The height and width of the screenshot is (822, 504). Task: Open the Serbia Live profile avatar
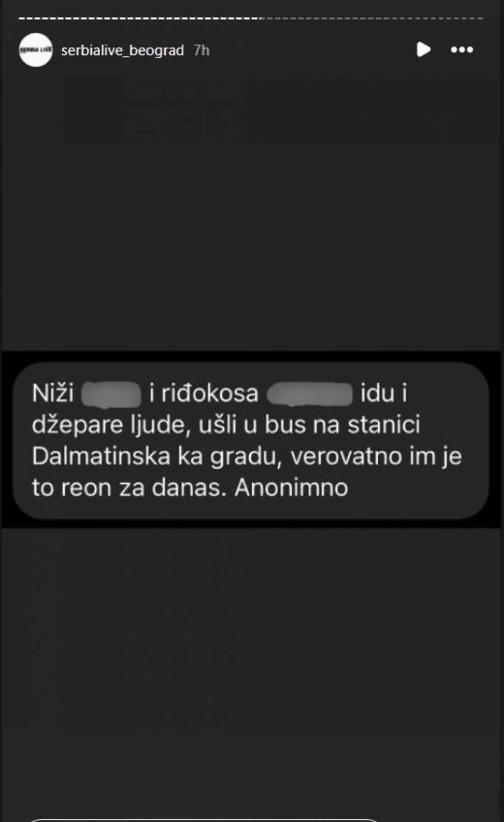pyautogui.click(x=36, y=50)
